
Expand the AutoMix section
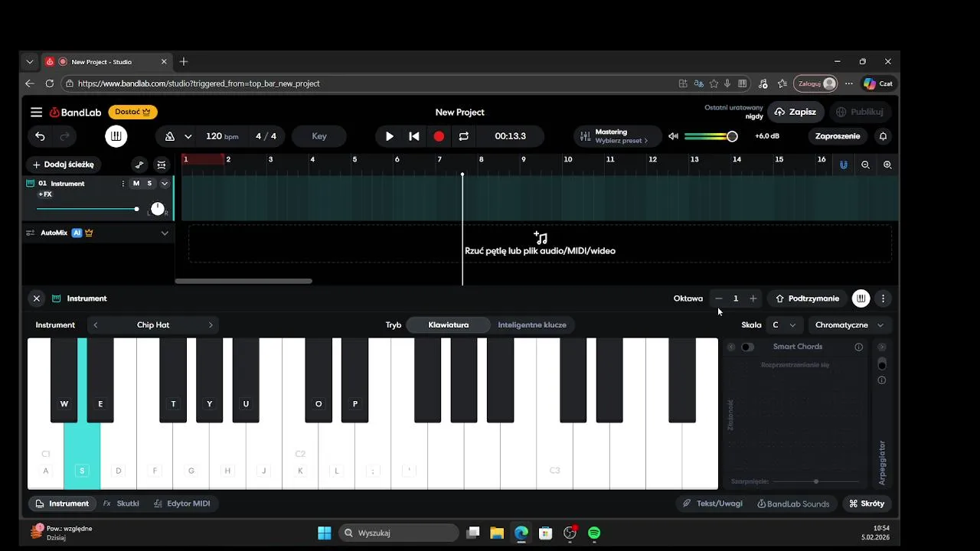(x=164, y=233)
